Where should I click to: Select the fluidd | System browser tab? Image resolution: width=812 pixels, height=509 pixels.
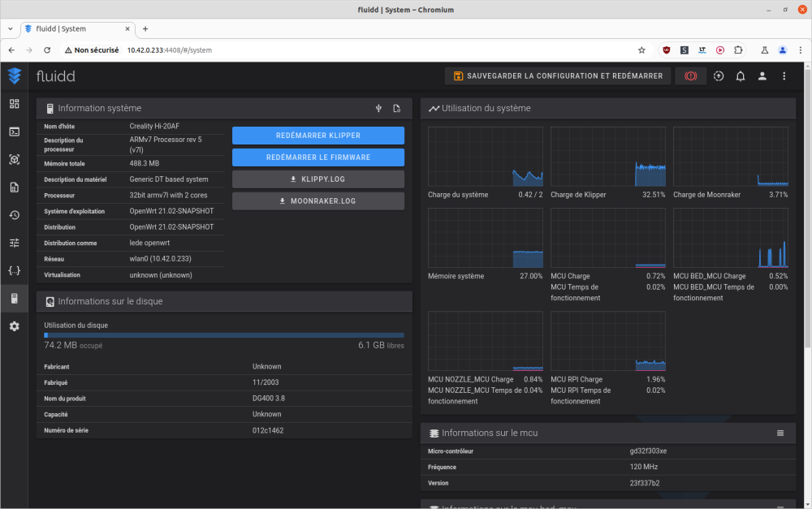point(73,28)
